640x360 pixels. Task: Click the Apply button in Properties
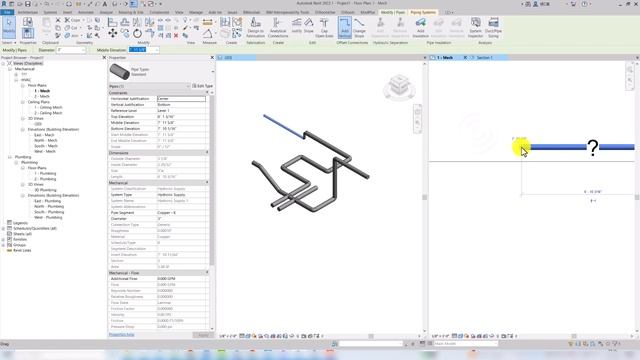[203, 335]
